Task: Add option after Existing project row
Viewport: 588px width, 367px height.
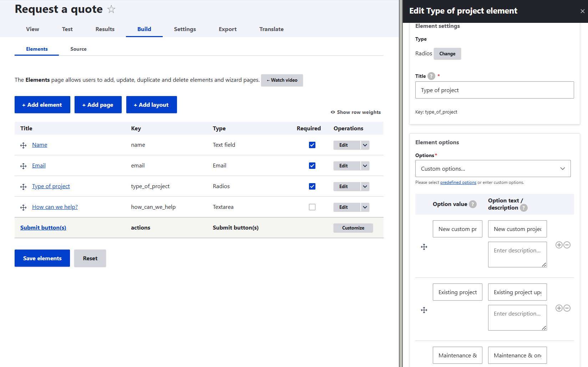Action: tap(559, 308)
